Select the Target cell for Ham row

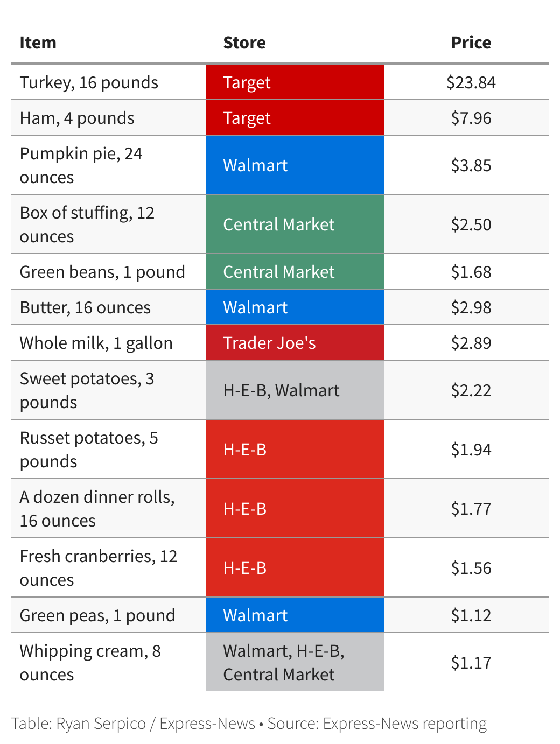click(295, 118)
